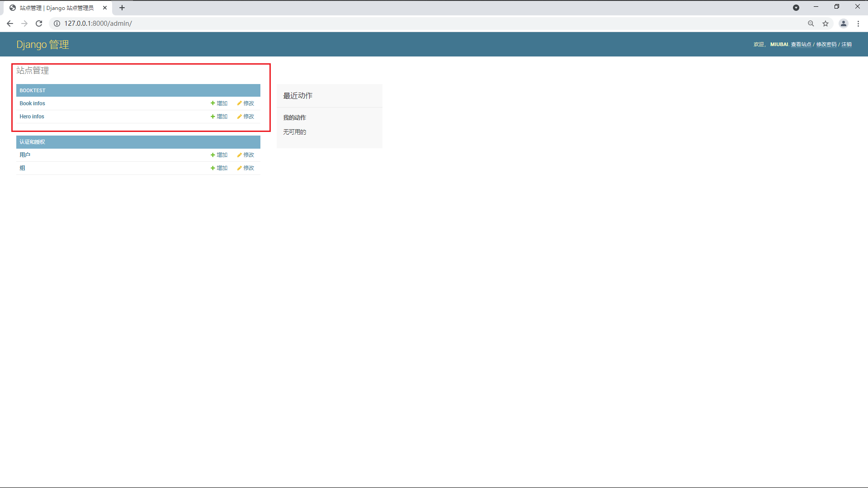868x488 pixels.
Task: Click 注销 to log out
Action: [846, 44]
